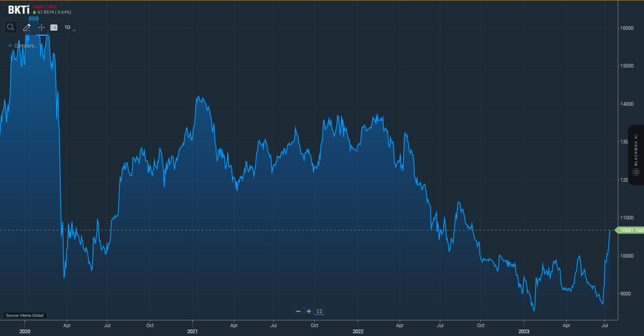Viewport: 644px width, 336px height.
Task: Open the data table view icon
Action: pyautogui.click(x=54, y=27)
